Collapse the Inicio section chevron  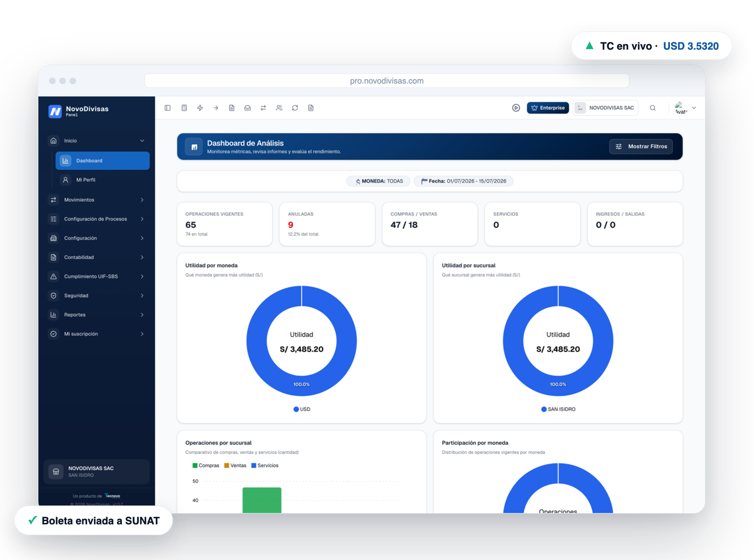pos(142,141)
